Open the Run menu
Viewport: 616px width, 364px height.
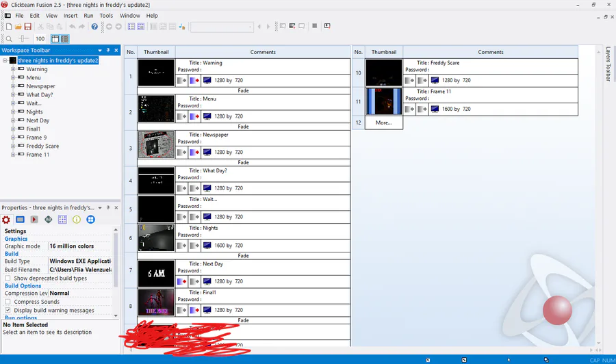pos(88,16)
